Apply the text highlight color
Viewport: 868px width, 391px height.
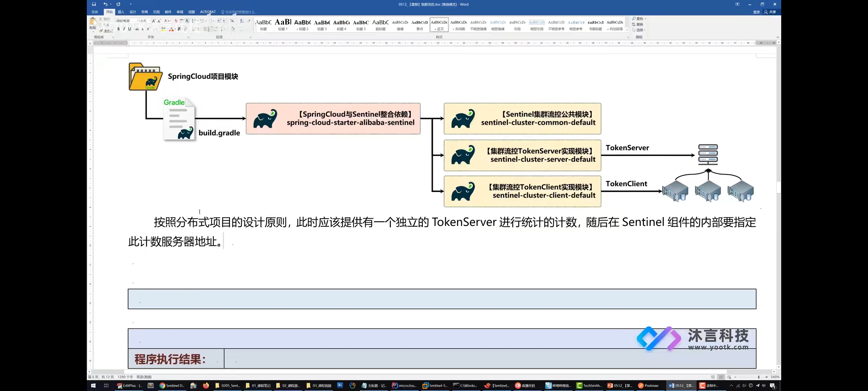click(x=163, y=29)
